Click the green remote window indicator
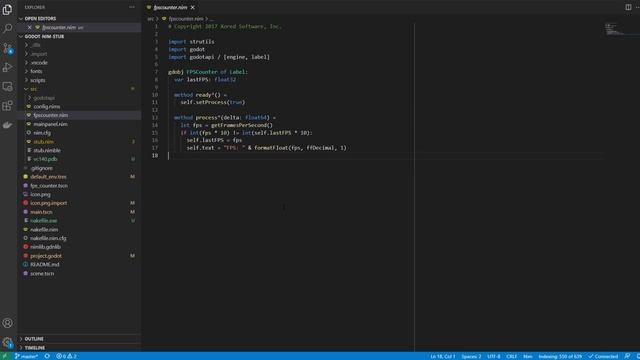Screen dimensions: 640x360 5,356
